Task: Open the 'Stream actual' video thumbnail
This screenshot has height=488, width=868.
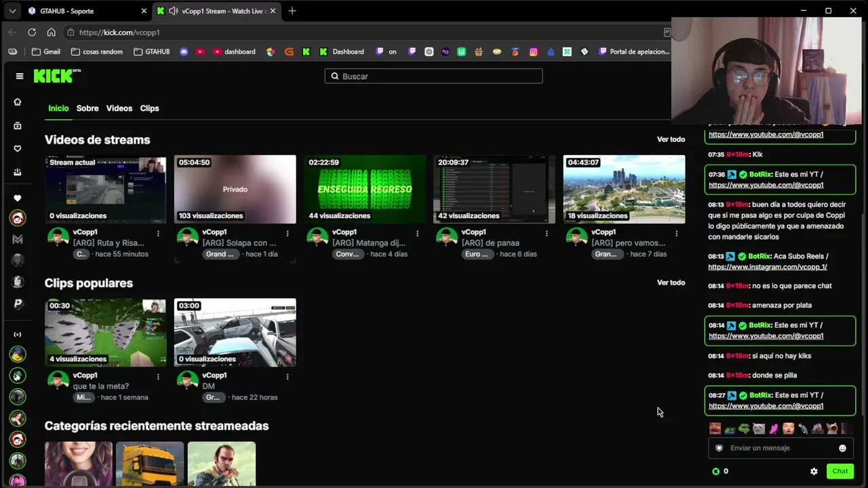Action: (x=106, y=189)
